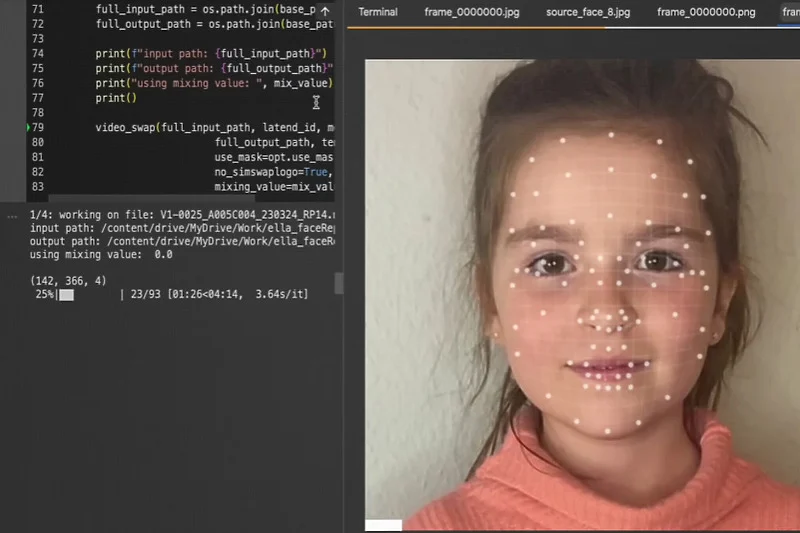The width and height of the screenshot is (800, 533).
Task: Click line number 78 in the gutter
Action: pos(38,113)
